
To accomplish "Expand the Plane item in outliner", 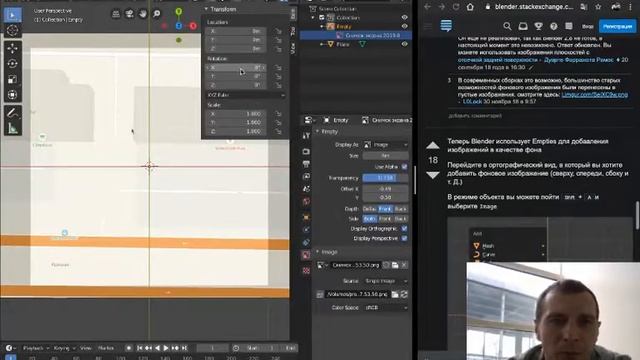I will coord(322,44).
